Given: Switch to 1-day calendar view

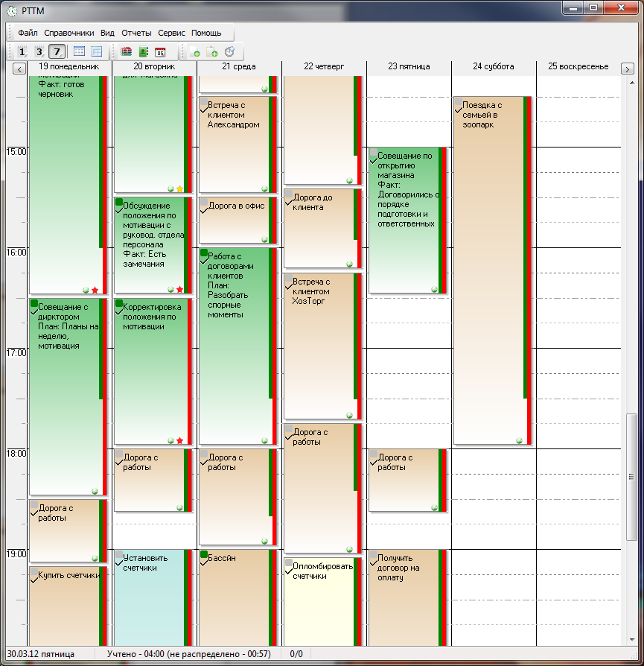Looking at the screenshot, I should click(22, 51).
